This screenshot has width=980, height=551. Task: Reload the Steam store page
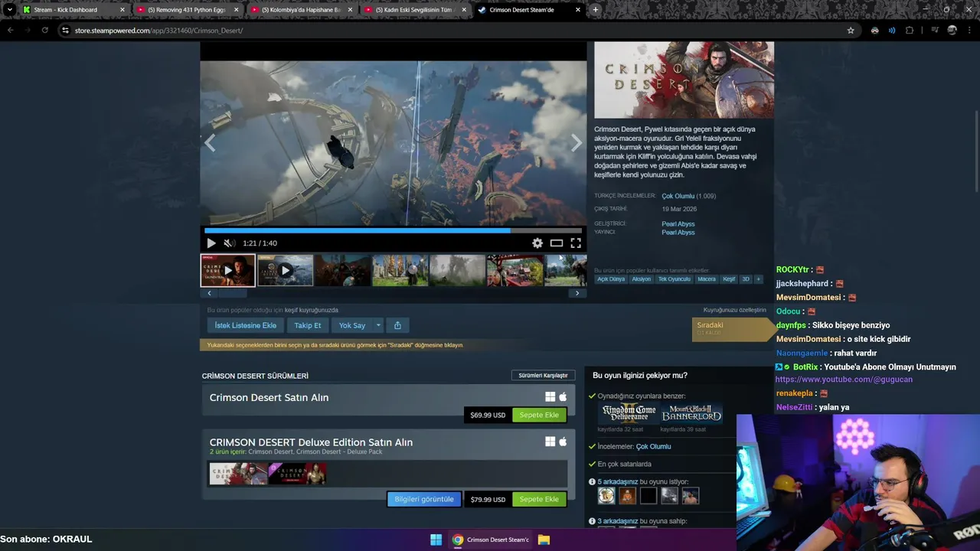44,30
